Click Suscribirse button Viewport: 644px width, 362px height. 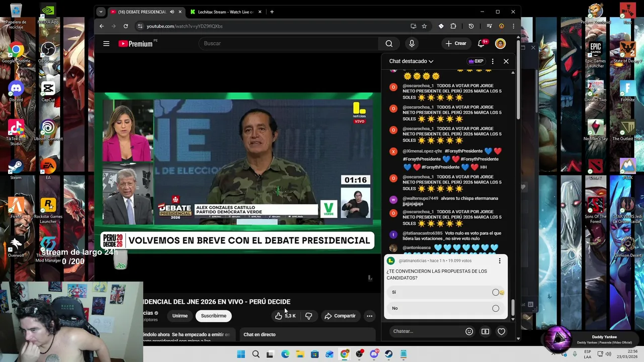(x=213, y=316)
